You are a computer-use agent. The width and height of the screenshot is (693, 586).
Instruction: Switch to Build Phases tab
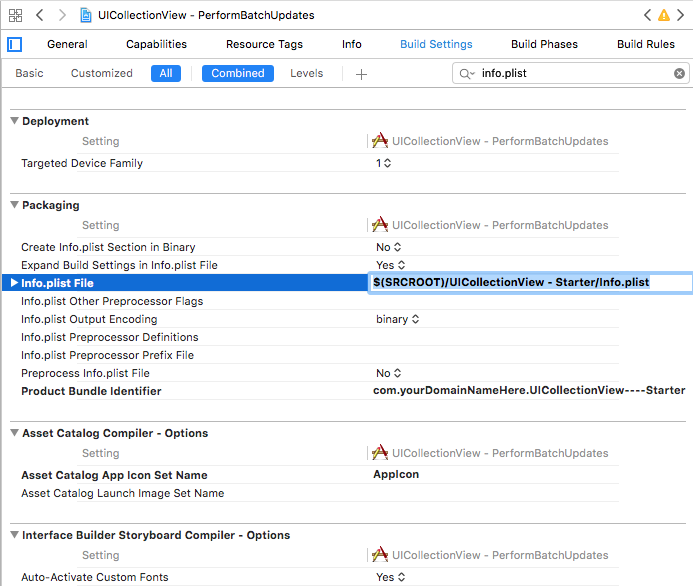544,44
